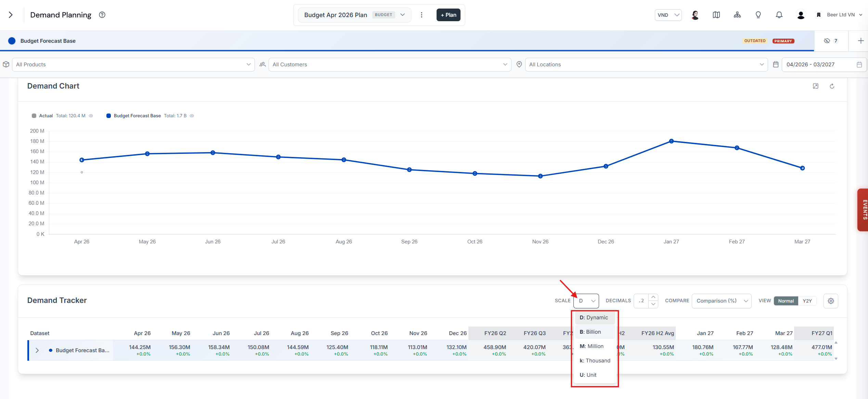Click the Beer Ltd VN company logo

(x=818, y=15)
